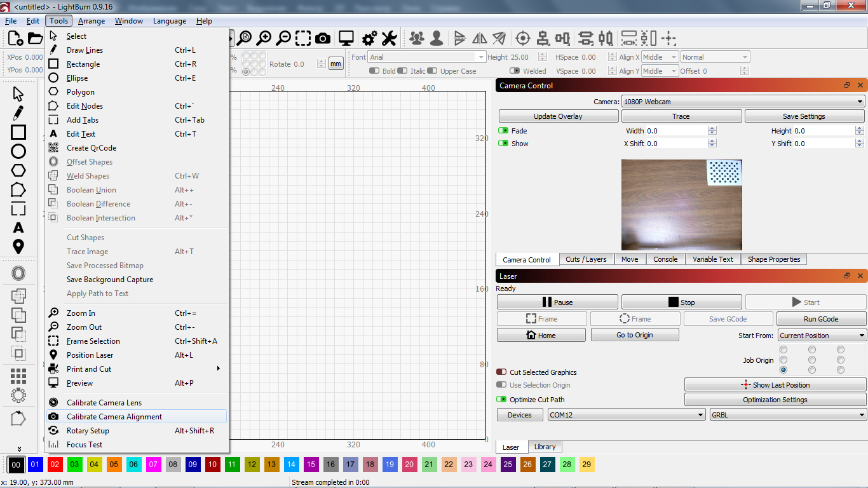Click the Open folder toolbar icon
868x488 pixels.
pos(35,39)
